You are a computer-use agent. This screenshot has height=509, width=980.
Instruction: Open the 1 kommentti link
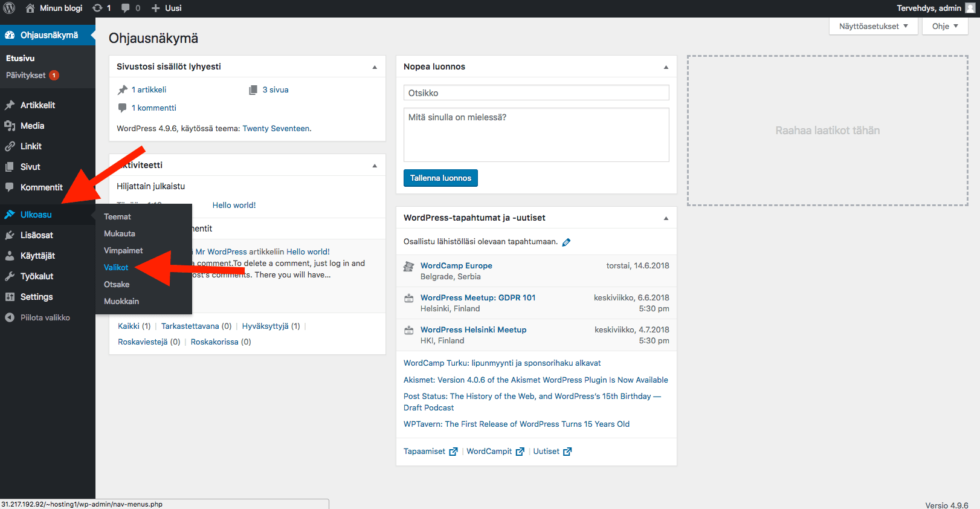coord(154,108)
